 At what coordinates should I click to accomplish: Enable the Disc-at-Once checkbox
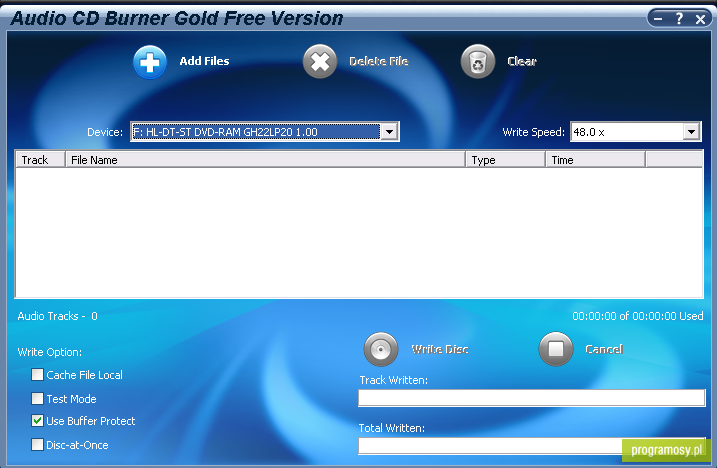[37, 445]
